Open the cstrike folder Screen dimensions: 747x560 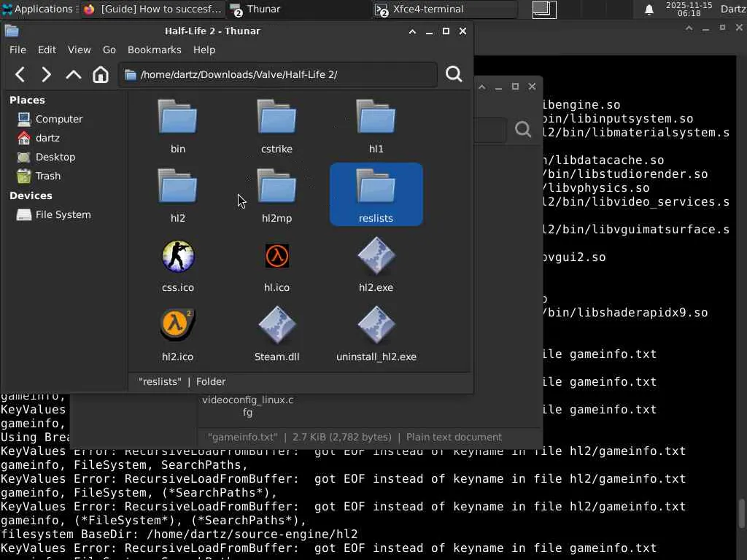276,126
